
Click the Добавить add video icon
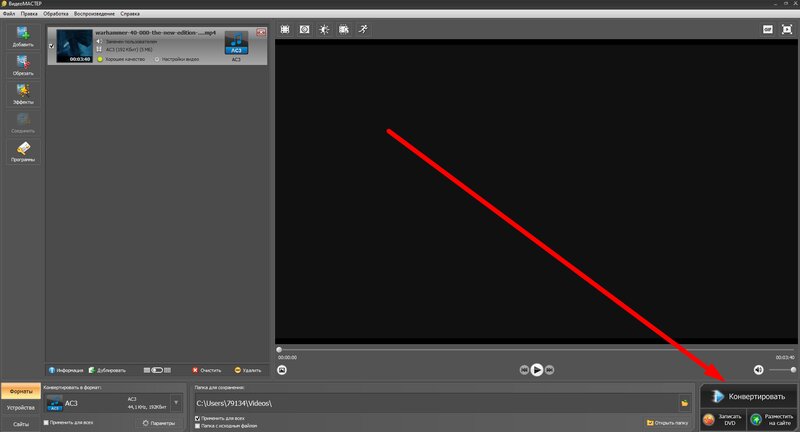pos(22,36)
